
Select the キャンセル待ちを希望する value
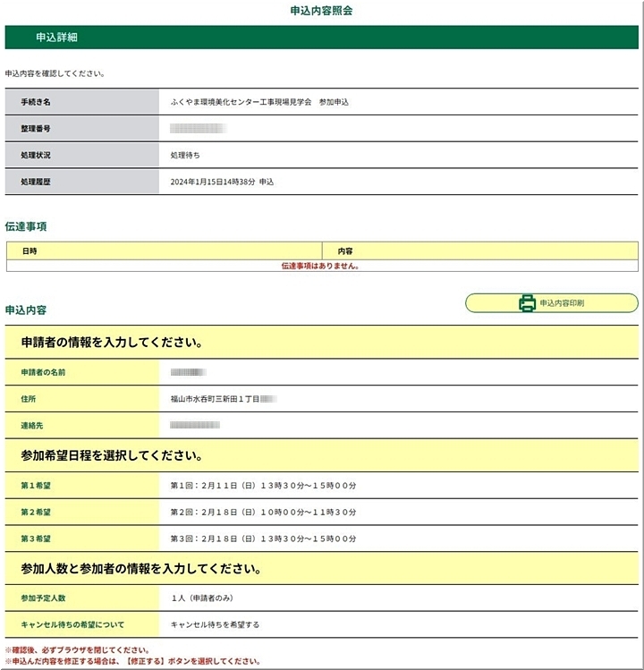click(215, 624)
